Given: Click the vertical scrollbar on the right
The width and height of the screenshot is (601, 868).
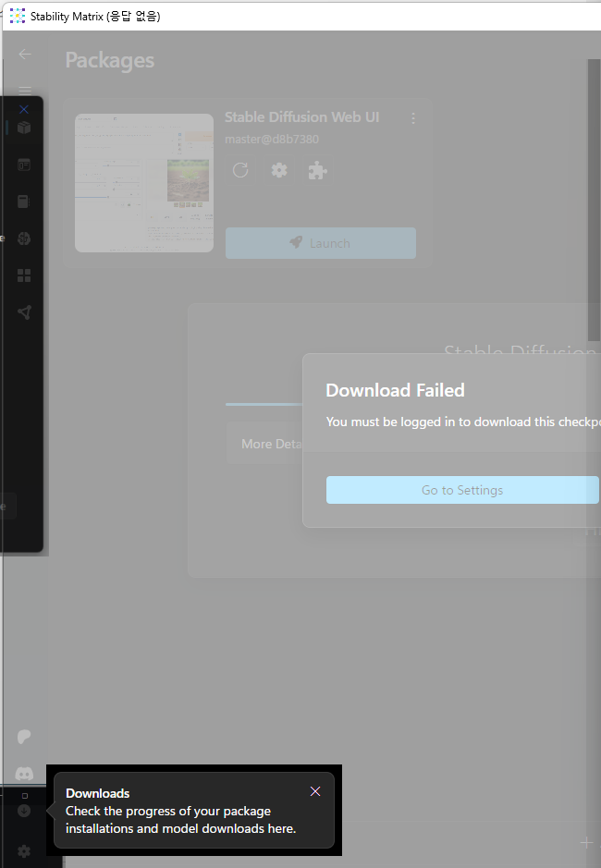Looking at the screenshot, I should pyautogui.click(x=594, y=200).
